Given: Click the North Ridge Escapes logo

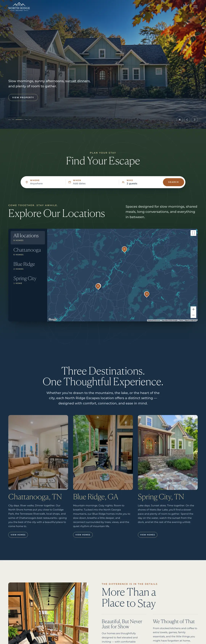Looking at the screenshot, I should (19, 7).
